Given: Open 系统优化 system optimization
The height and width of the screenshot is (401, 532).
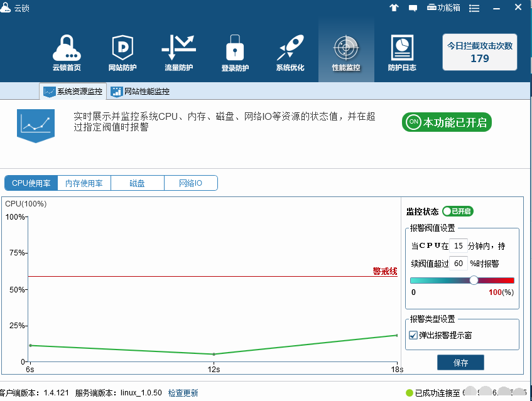Looking at the screenshot, I should [290, 53].
